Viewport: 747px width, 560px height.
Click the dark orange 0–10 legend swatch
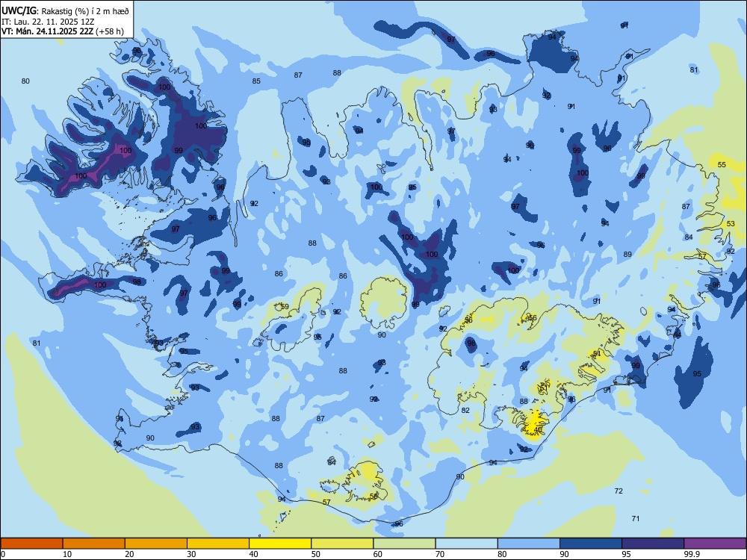tap(31, 544)
